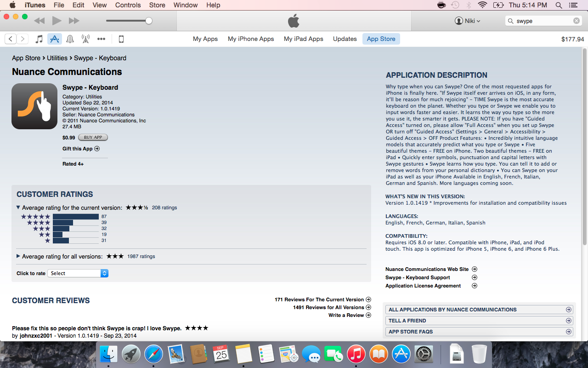588x368 pixels.
Task: Click the BUY APP button
Action: (93, 138)
